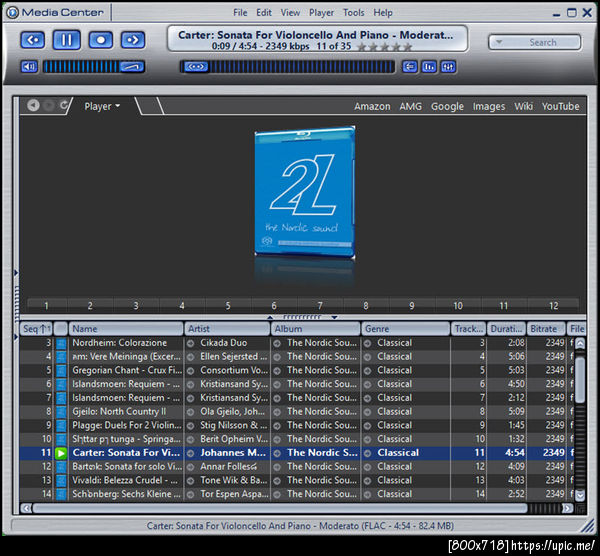Open the Google link

[447, 106]
